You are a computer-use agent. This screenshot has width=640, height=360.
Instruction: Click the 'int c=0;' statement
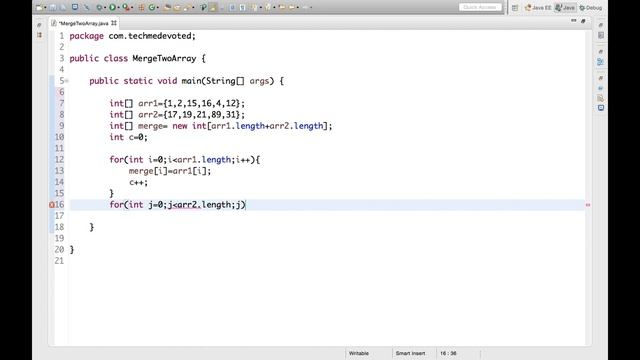coord(129,137)
